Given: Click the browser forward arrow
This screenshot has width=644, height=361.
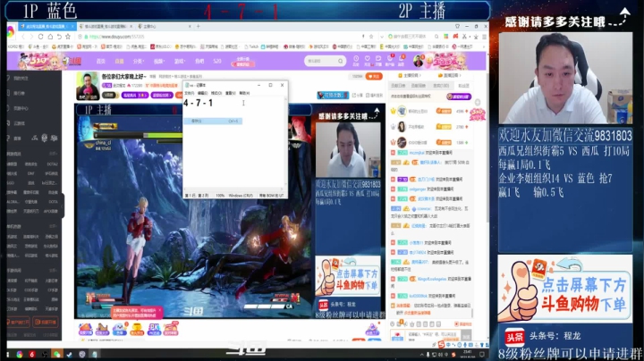Looking at the screenshot, I should click(31, 37).
